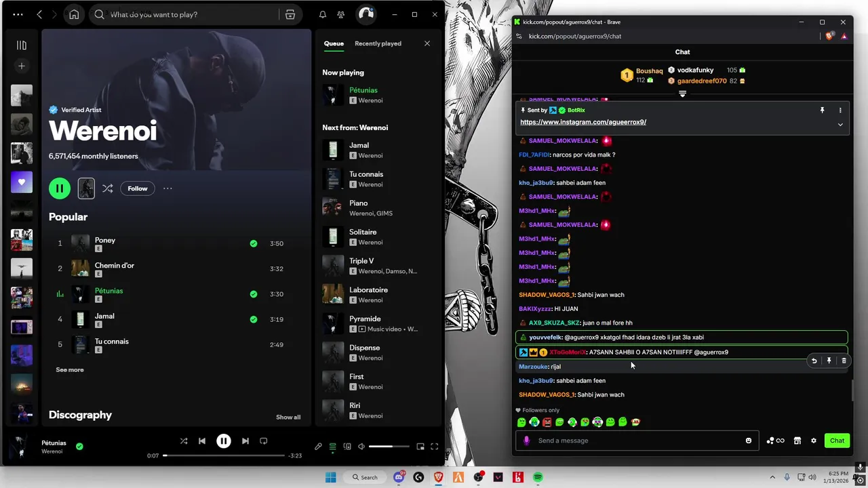Open Kick chat settings gear
Screen dimensions: 868x488
click(814, 441)
